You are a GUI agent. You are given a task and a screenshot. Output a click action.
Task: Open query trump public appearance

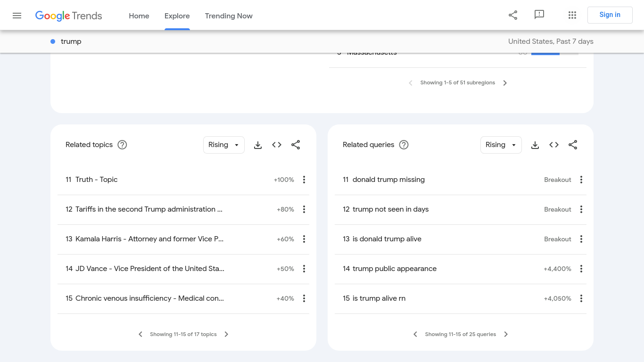point(395,269)
